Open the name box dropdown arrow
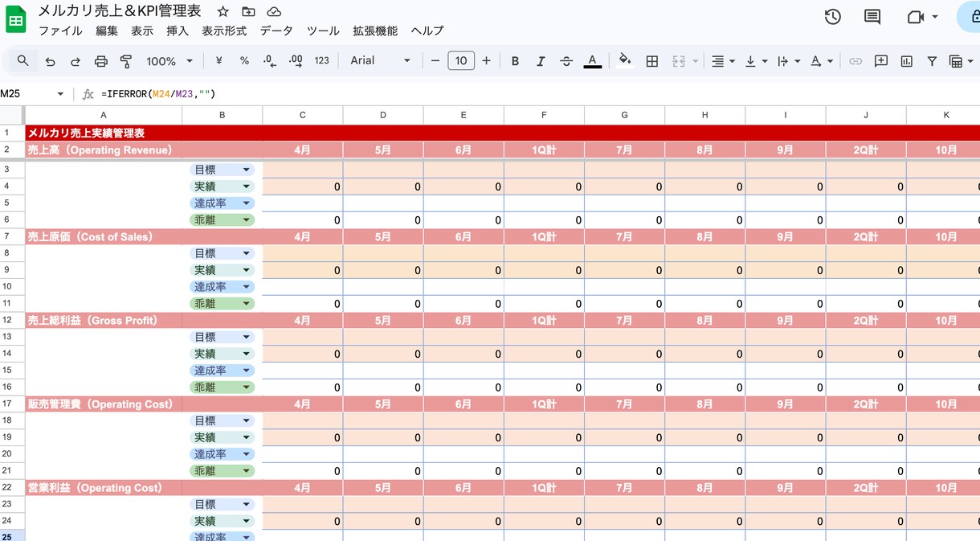The width and height of the screenshot is (980, 541). [60, 94]
